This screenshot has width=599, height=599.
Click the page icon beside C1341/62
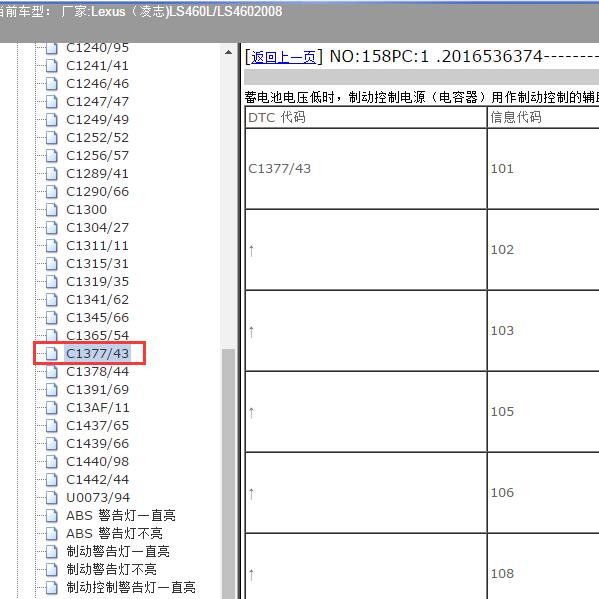52,300
